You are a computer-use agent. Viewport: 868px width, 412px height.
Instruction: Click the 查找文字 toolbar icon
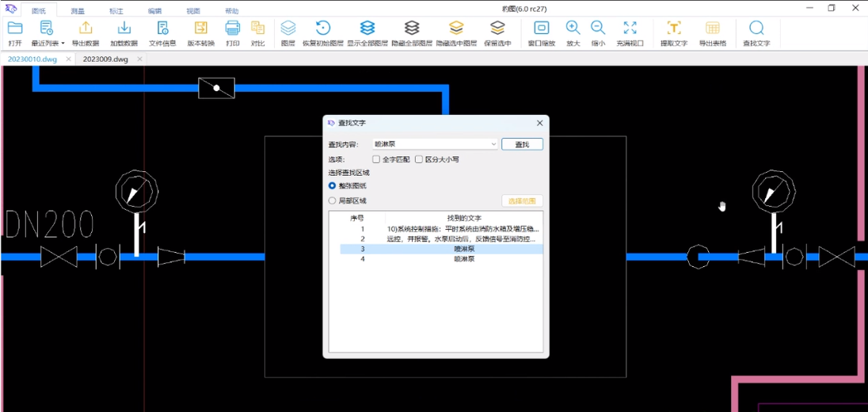pos(756,29)
